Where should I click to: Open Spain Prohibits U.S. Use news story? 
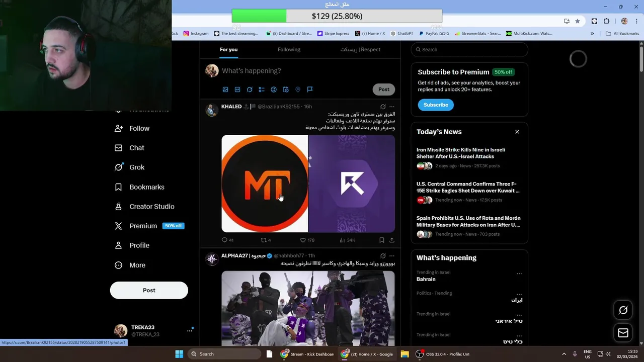(469, 226)
